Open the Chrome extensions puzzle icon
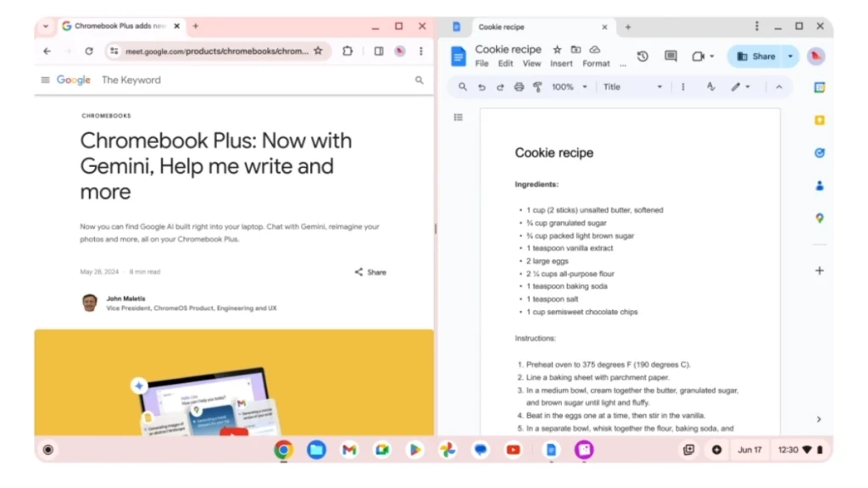 (347, 51)
